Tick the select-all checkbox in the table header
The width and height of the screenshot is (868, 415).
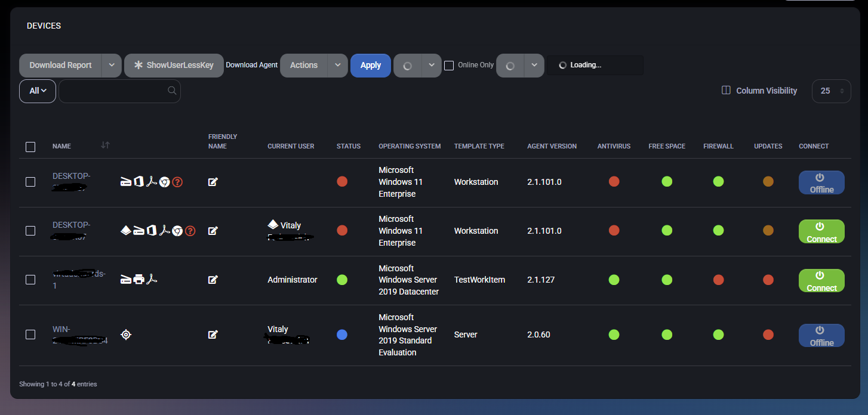pos(30,147)
